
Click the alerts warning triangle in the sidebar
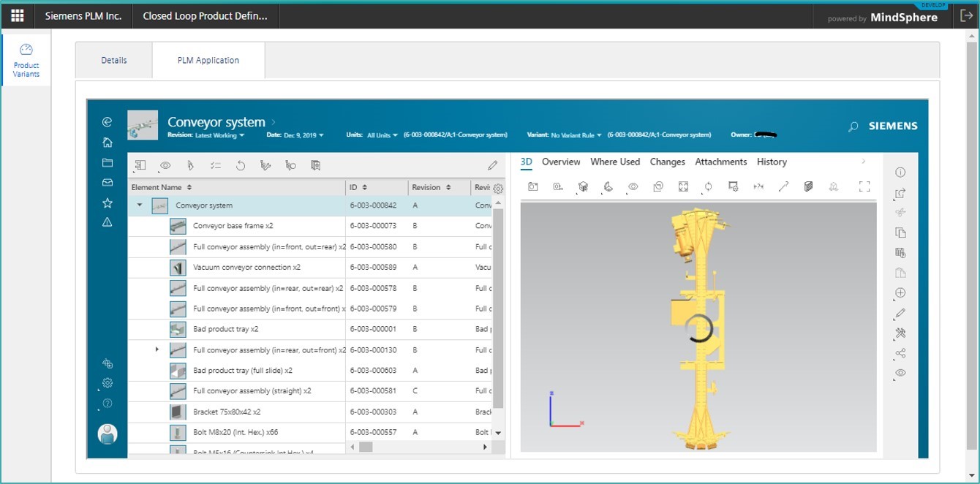tap(108, 222)
